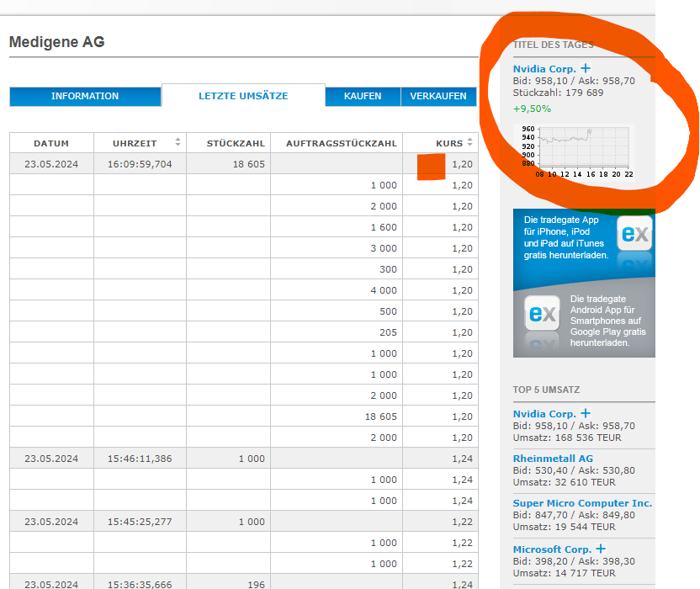Select the Umsatz: 14 717 TEUR text
Screen dimensions: 700x589
click(565, 573)
